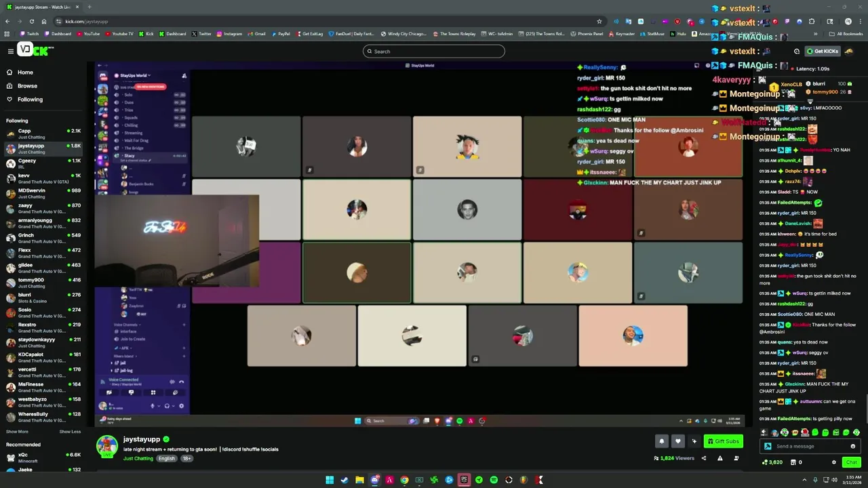Viewport: 868px width, 488px height.
Task: Click the user list icon beside report
Action: [736, 458]
